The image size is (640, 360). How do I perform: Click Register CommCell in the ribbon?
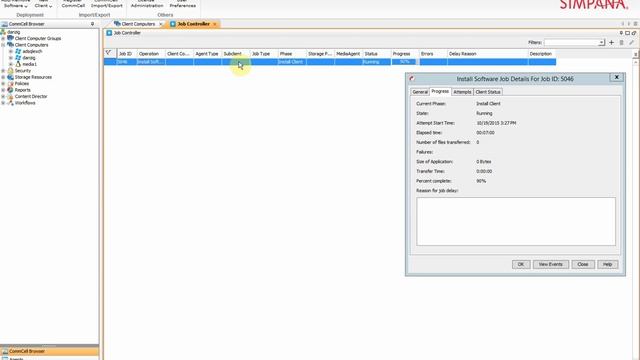pos(73,4)
